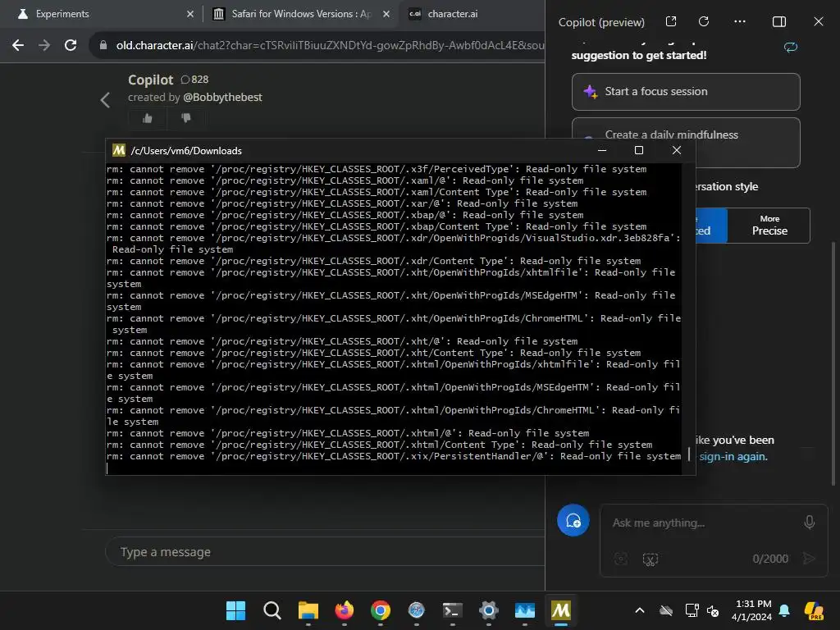Click the refresh suggestions icon in Copilot

pos(791,47)
